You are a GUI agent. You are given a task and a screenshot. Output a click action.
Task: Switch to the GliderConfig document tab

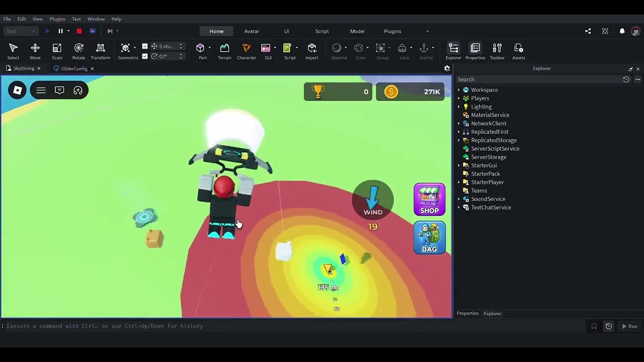coord(74,68)
